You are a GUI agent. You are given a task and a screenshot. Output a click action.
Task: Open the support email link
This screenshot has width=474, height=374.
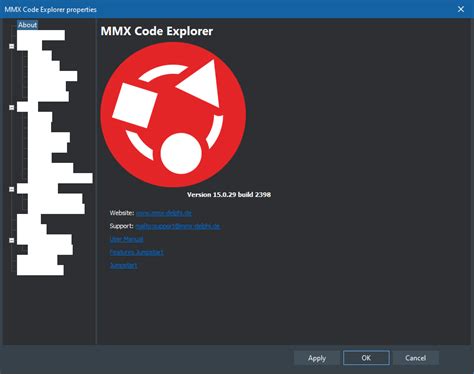[178, 226]
